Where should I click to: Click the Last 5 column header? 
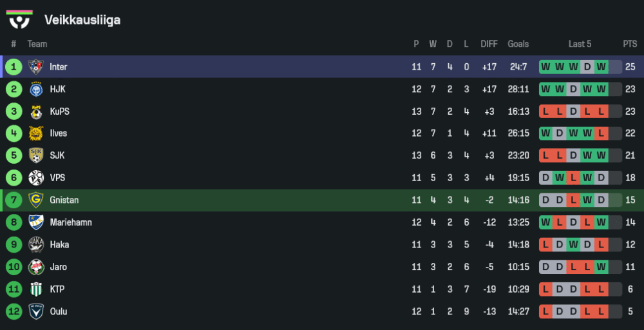pyautogui.click(x=580, y=44)
